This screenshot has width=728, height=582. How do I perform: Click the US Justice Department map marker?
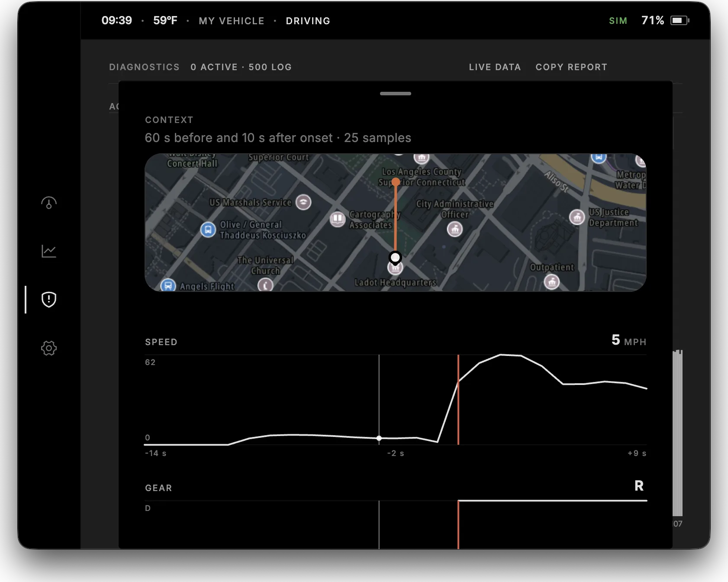[577, 217]
